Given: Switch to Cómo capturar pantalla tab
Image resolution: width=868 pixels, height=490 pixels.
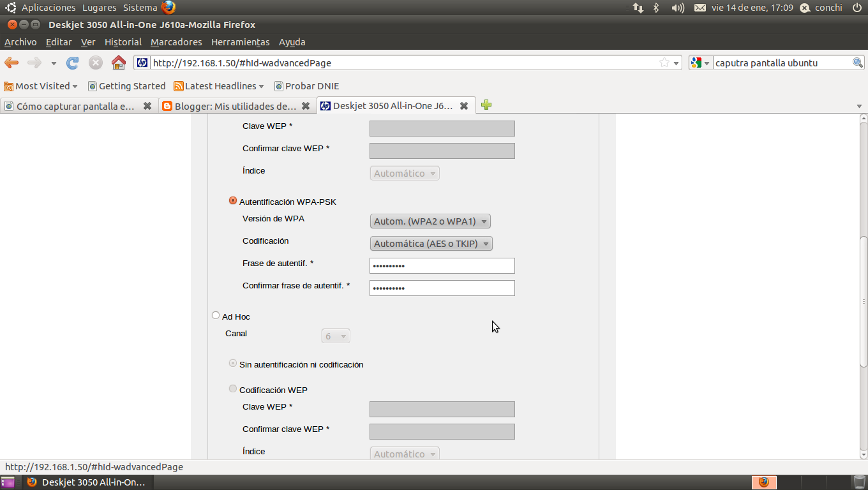Looking at the screenshot, I should [79, 106].
